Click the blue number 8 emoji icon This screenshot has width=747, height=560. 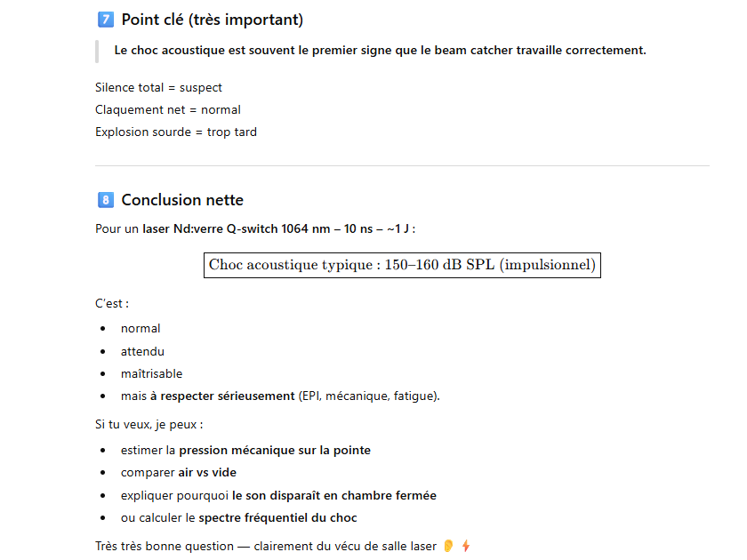click(x=105, y=200)
